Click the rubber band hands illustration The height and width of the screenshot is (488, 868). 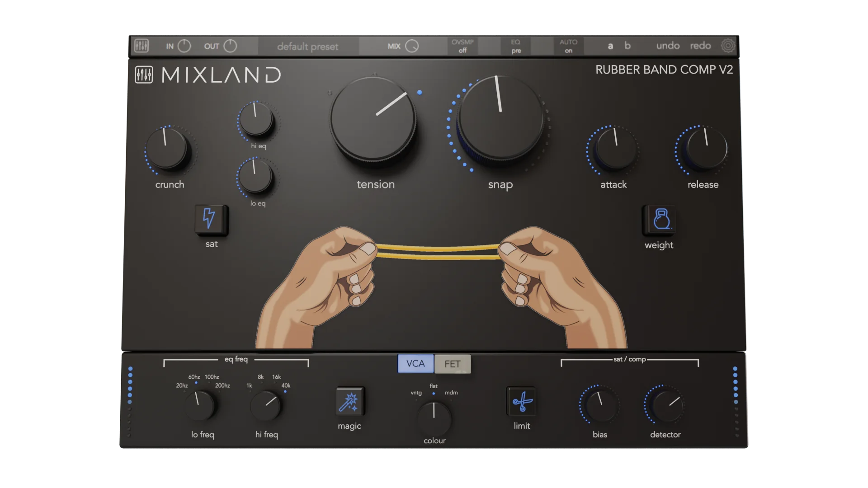coord(441,287)
